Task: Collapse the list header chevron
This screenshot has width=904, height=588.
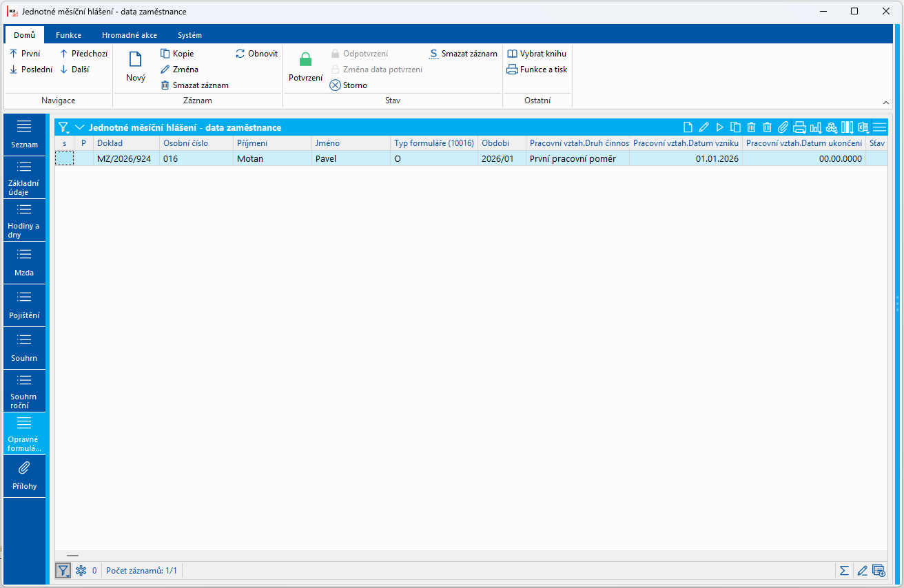Action: pos(79,127)
